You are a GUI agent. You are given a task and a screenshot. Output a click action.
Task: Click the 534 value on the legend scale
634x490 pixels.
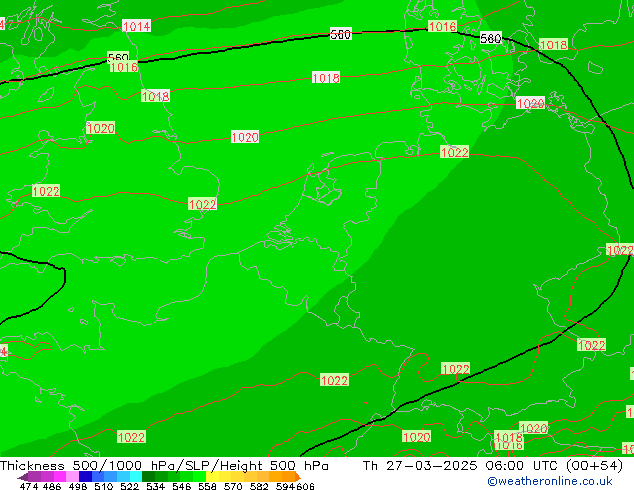click(x=155, y=486)
